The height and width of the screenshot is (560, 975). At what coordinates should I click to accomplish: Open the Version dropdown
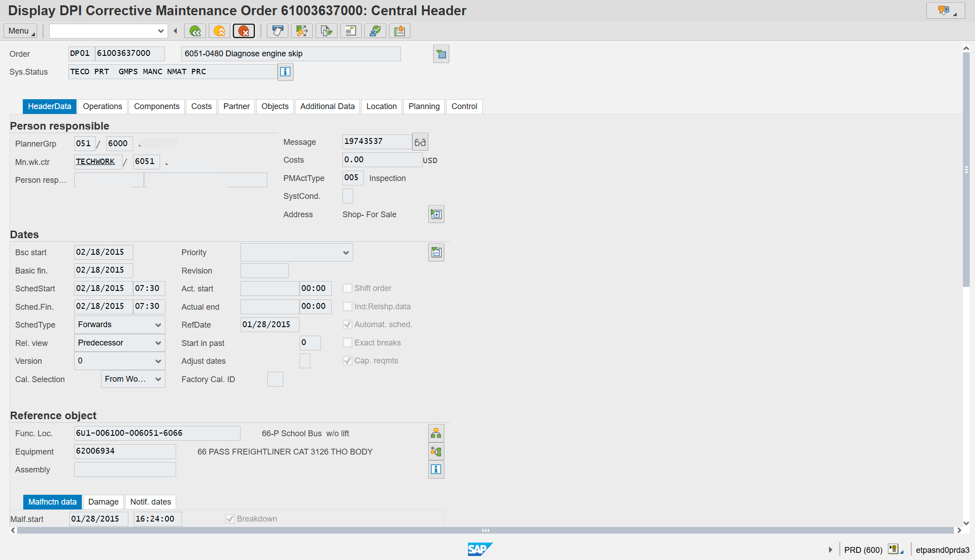tap(158, 361)
